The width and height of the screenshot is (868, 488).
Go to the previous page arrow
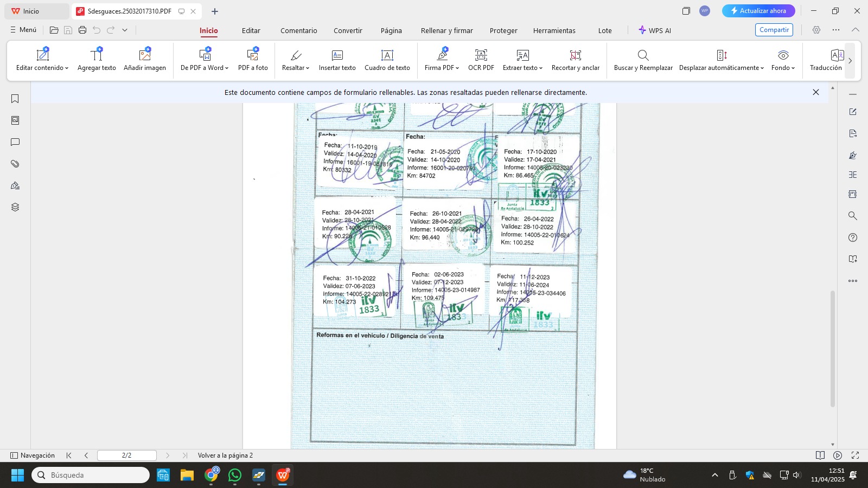coord(86,455)
